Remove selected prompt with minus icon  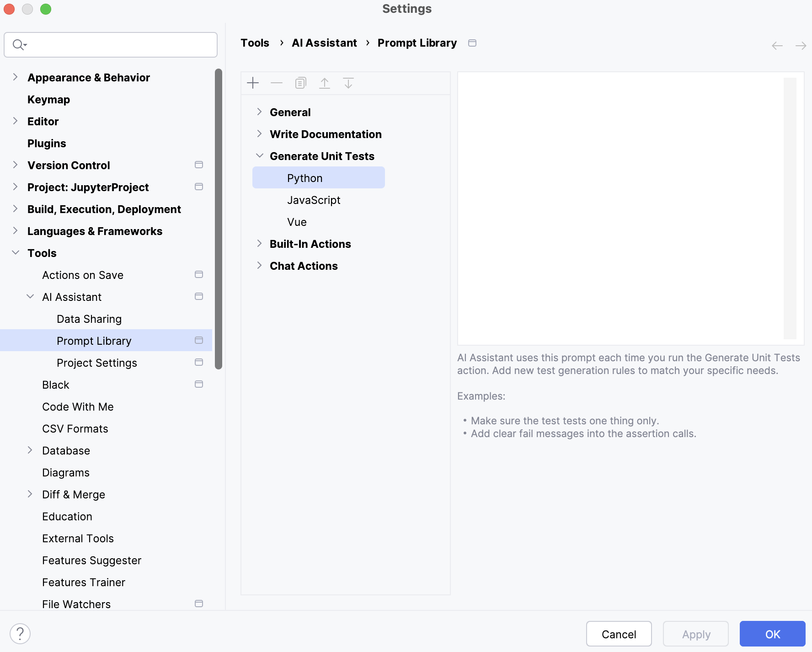point(277,83)
